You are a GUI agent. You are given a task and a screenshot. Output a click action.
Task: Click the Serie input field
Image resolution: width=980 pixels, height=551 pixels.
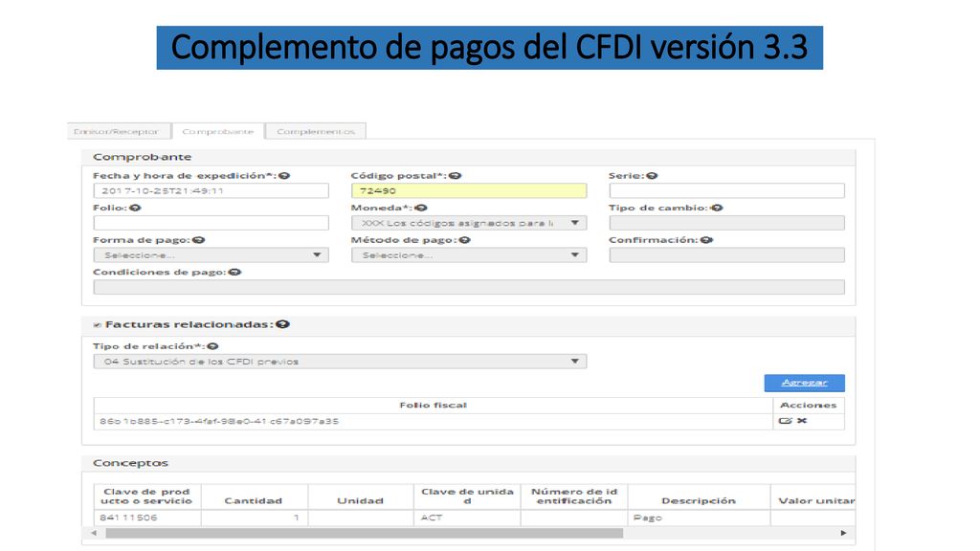click(x=727, y=190)
